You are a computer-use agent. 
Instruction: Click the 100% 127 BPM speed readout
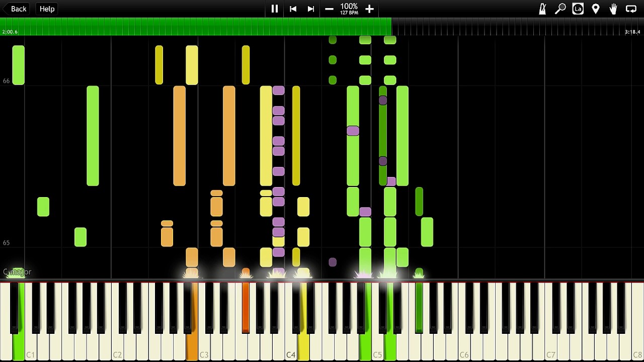point(349,9)
